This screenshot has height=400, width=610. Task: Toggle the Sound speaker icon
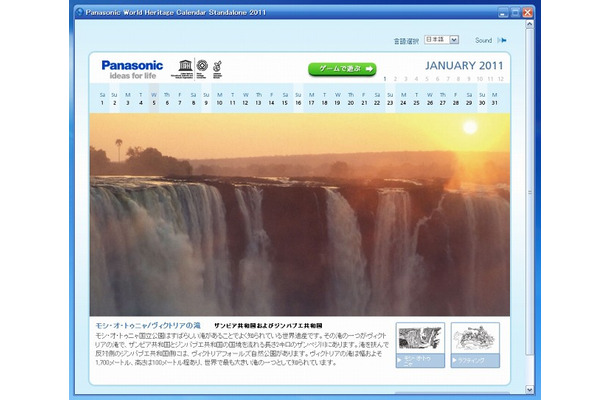pyautogui.click(x=502, y=40)
